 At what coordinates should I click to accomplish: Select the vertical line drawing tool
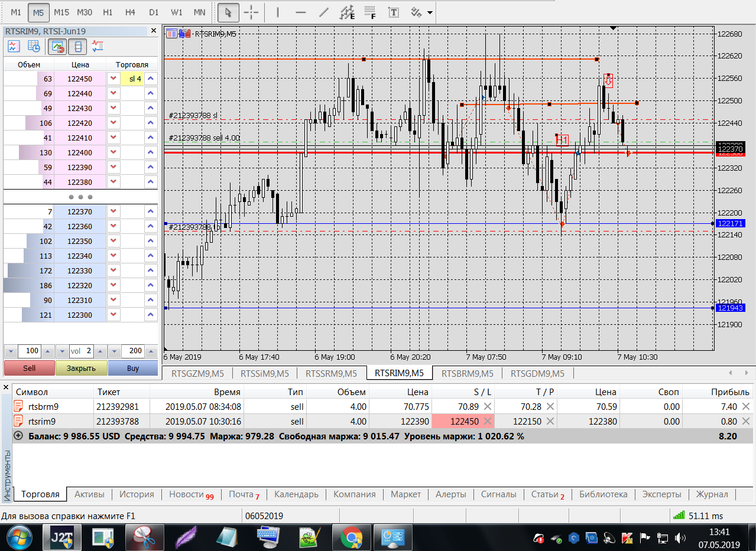tap(277, 12)
